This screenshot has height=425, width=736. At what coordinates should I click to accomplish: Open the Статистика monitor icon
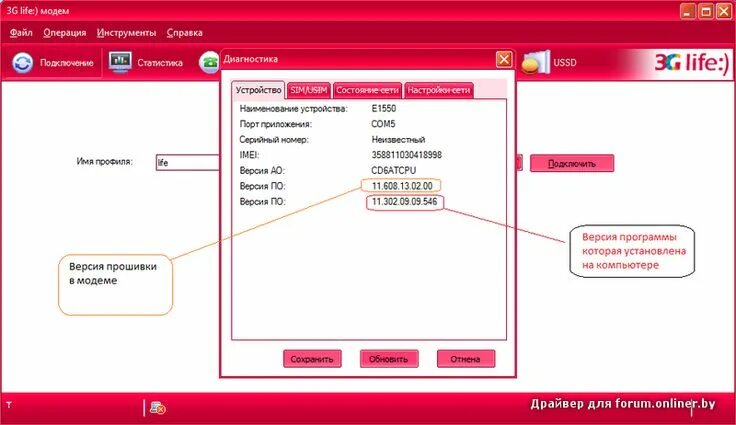pos(120,62)
